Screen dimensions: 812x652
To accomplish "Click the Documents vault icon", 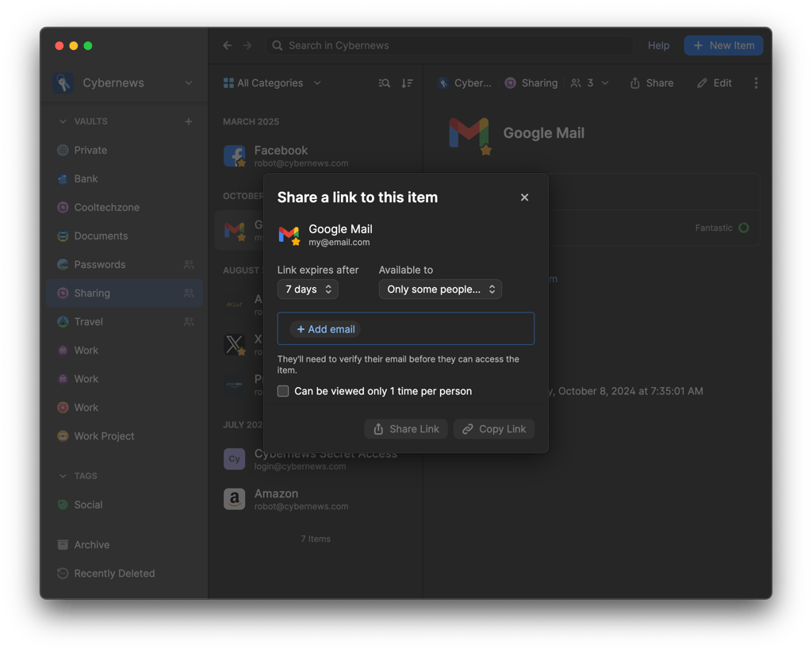I will pyautogui.click(x=63, y=236).
